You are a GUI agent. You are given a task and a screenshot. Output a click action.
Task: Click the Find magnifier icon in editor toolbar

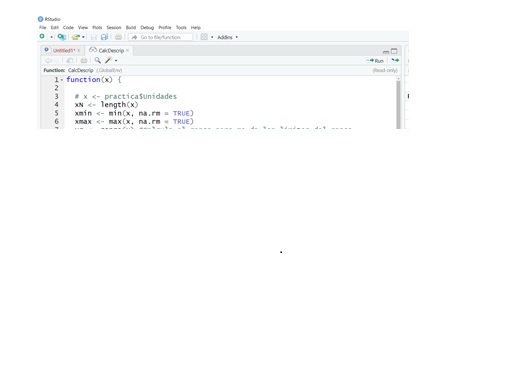(x=97, y=60)
